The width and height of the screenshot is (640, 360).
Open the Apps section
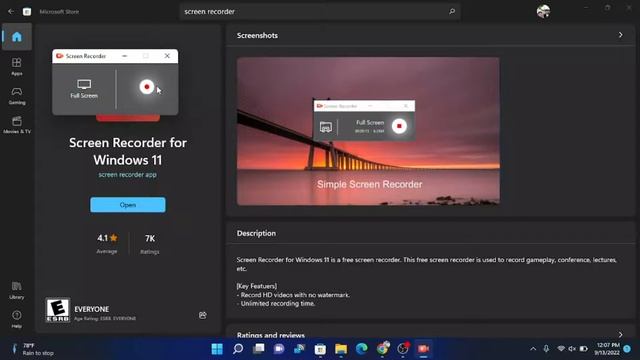pos(17,67)
